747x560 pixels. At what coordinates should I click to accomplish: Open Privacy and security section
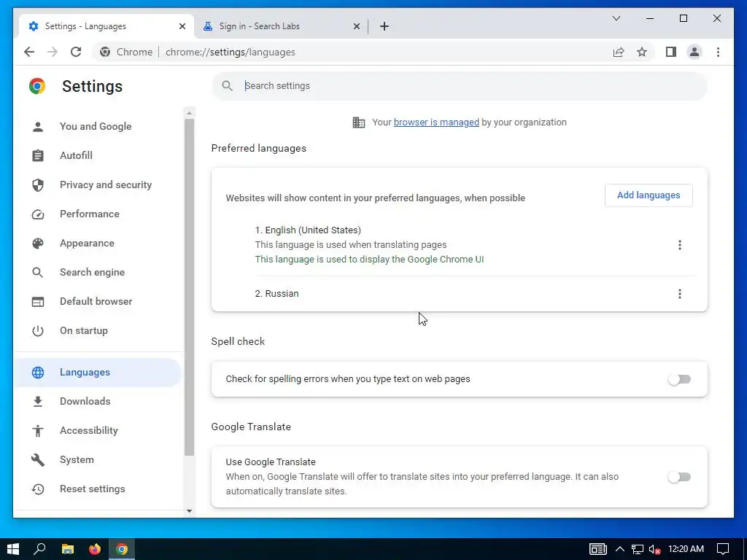(98, 184)
